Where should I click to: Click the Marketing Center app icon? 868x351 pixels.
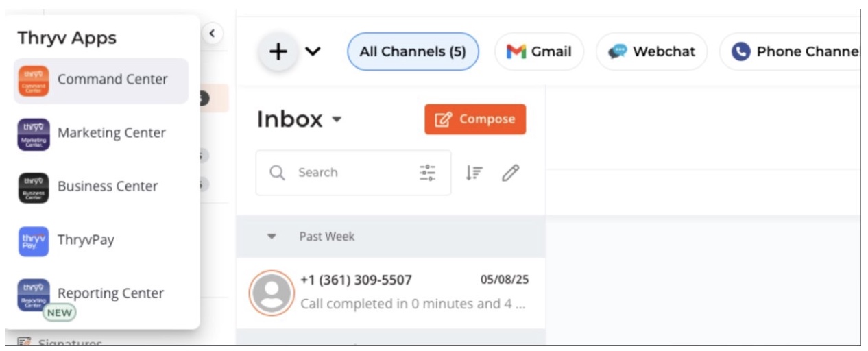point(34,134)
